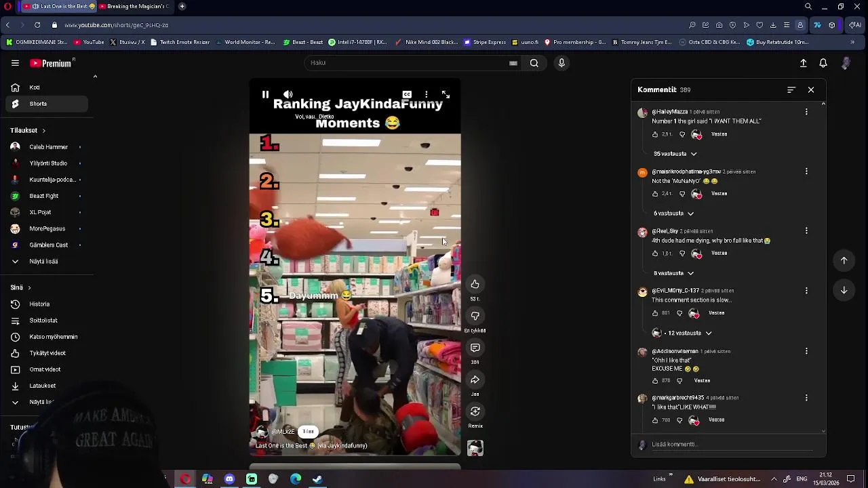Close the Kommentit panel
Screen dimensions: 868x488
[x=811, y=89]
